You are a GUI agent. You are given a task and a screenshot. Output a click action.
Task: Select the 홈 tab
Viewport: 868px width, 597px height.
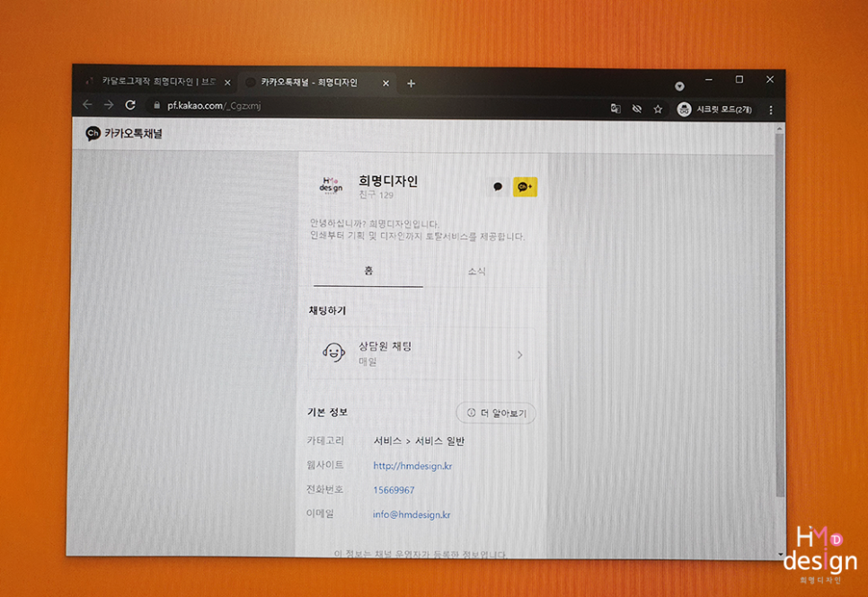(368, 271)
